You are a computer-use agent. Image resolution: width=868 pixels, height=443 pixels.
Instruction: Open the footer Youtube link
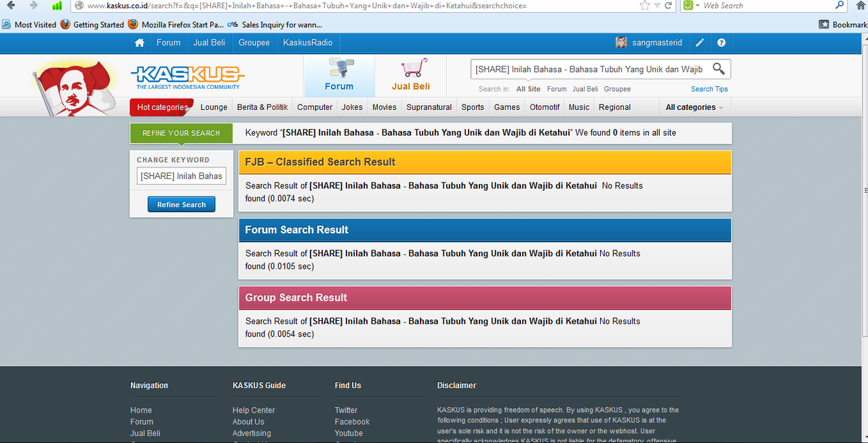(x=349, y=434)
